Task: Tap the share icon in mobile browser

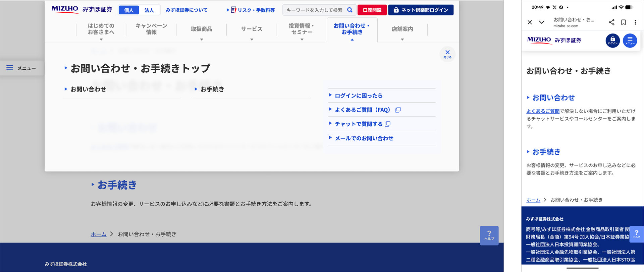Action: click(x=611, y=22)
